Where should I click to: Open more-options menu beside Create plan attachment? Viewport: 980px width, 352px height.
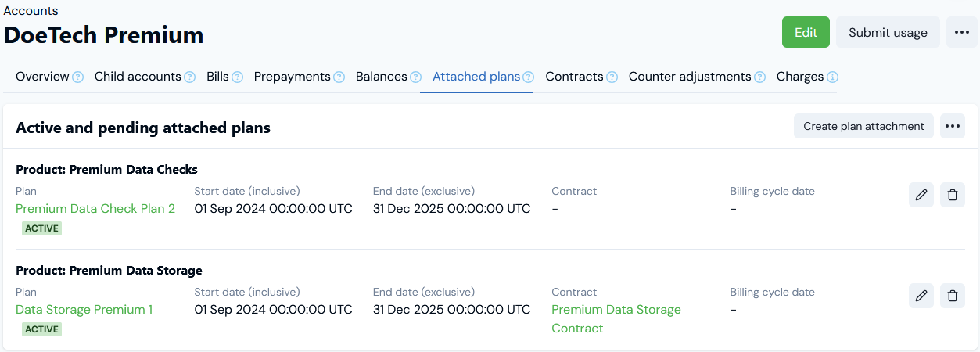[952, 126]
